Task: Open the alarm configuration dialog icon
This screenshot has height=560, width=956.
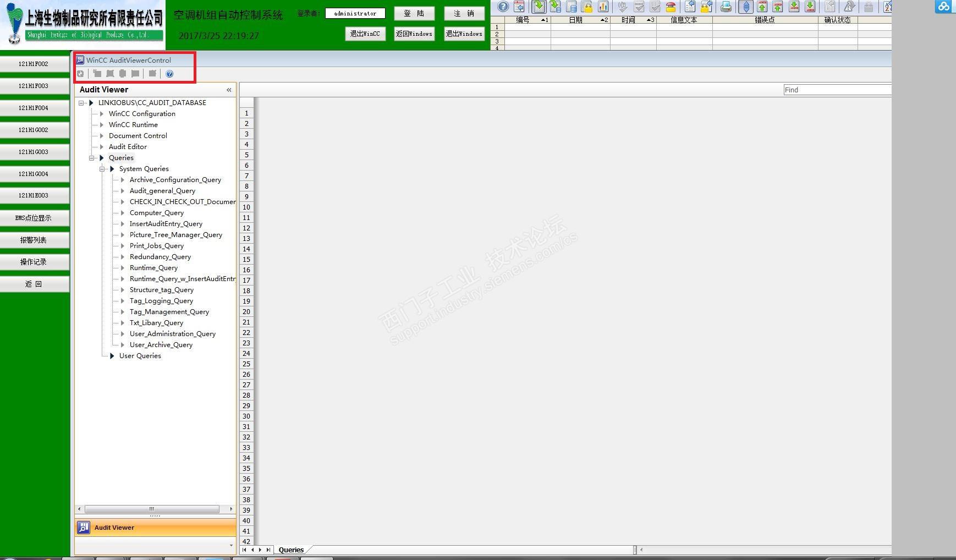Action: click(519, 7)
